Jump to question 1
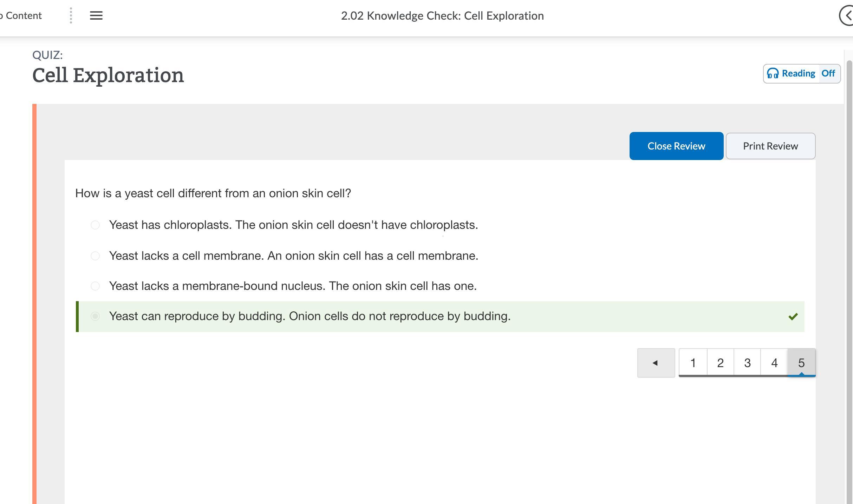 coord(693,363)
